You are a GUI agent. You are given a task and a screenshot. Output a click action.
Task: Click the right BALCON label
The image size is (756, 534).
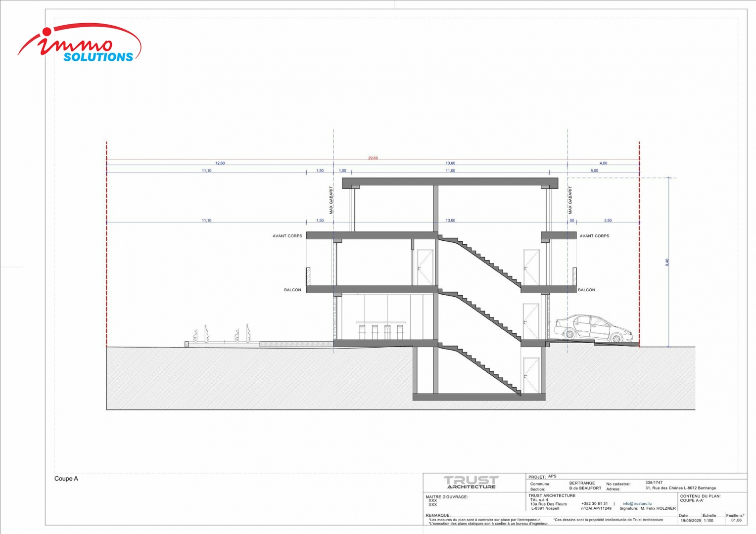(586, 290)
